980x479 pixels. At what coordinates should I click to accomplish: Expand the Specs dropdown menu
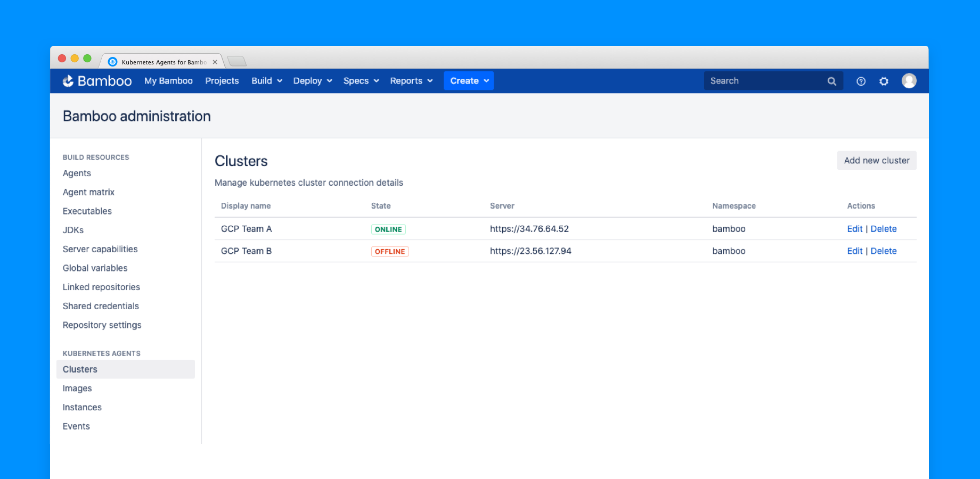361,81
